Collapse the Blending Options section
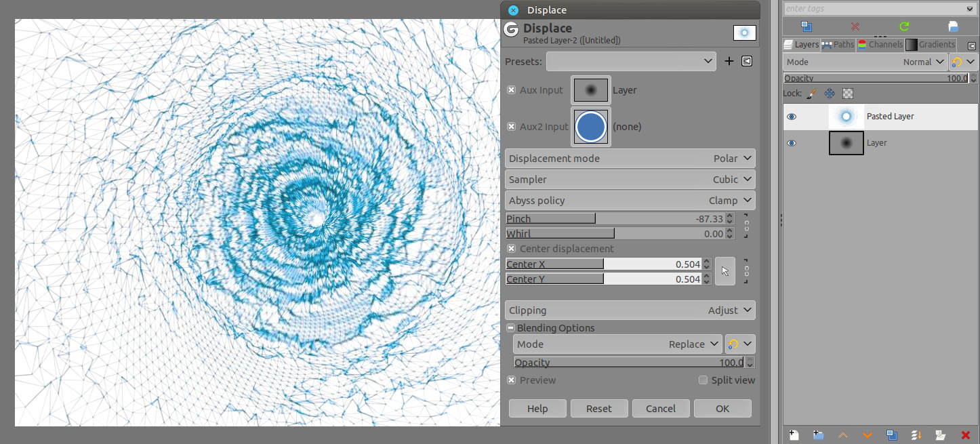This screenshot has width=980, height=444. click(511, 328)
